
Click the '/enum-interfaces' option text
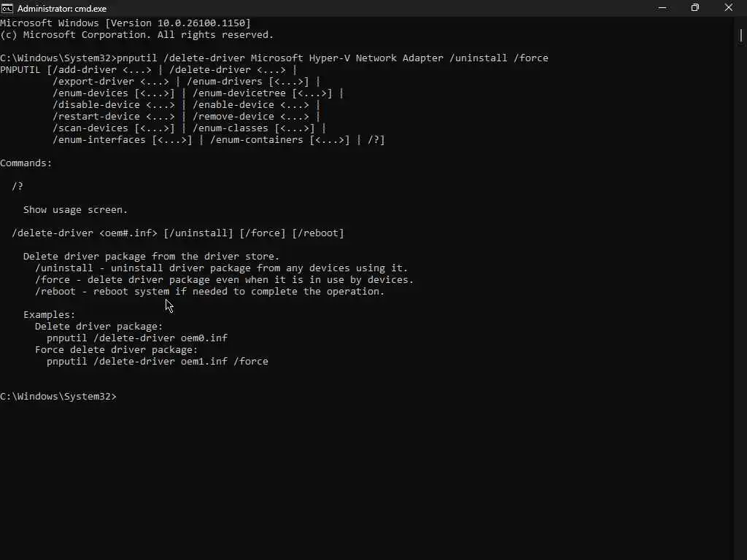pos(98,139)
